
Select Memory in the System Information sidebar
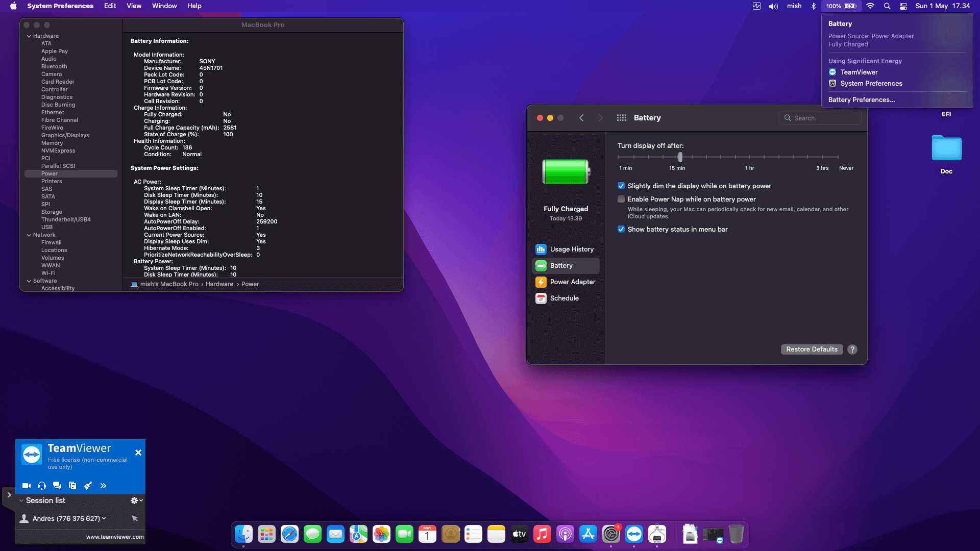click(x=52, y=143)
